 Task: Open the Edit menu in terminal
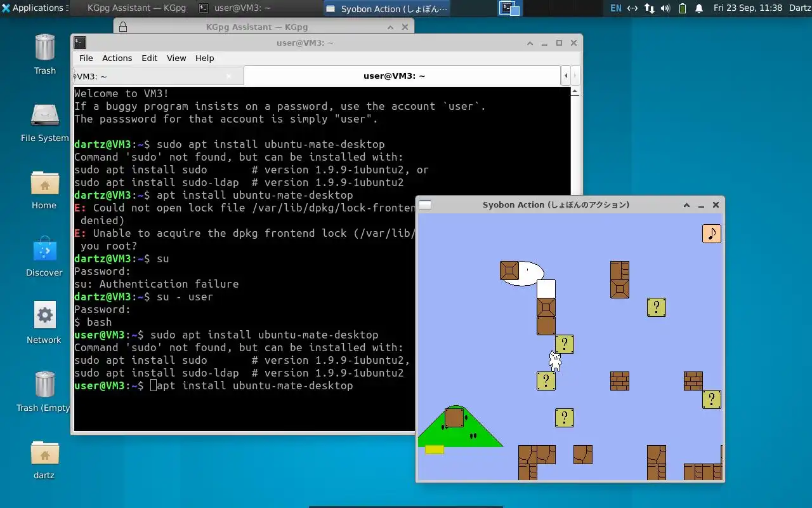tap(150, 58)
